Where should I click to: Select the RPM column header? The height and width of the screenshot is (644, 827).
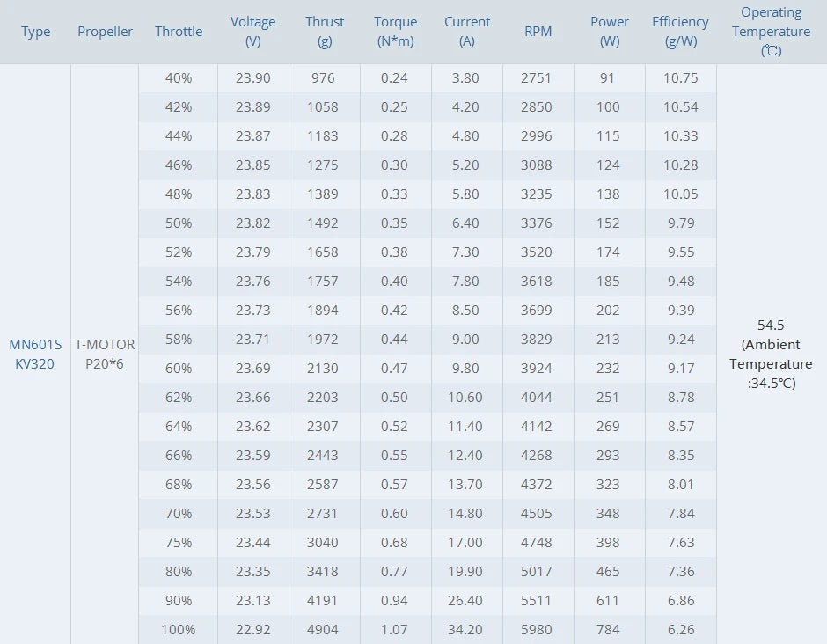click(538, 32)
